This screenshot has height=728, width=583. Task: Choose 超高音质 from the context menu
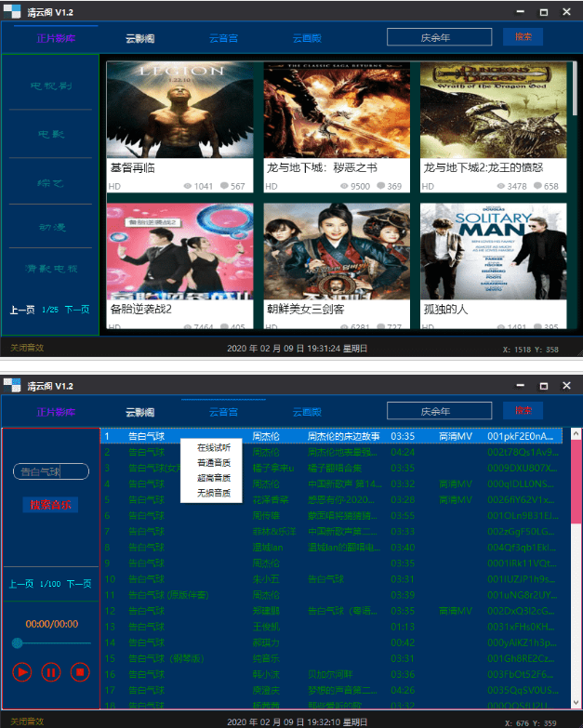tap(214, 478)
